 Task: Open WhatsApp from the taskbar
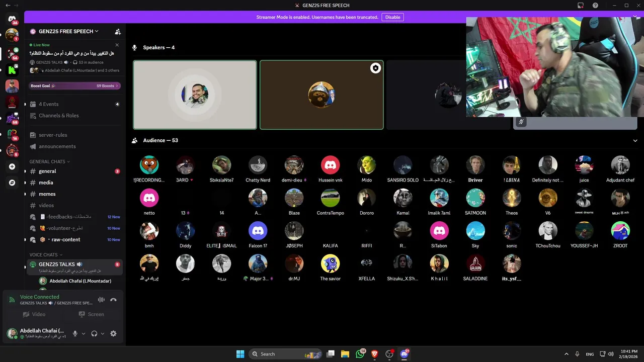point(360,354)
